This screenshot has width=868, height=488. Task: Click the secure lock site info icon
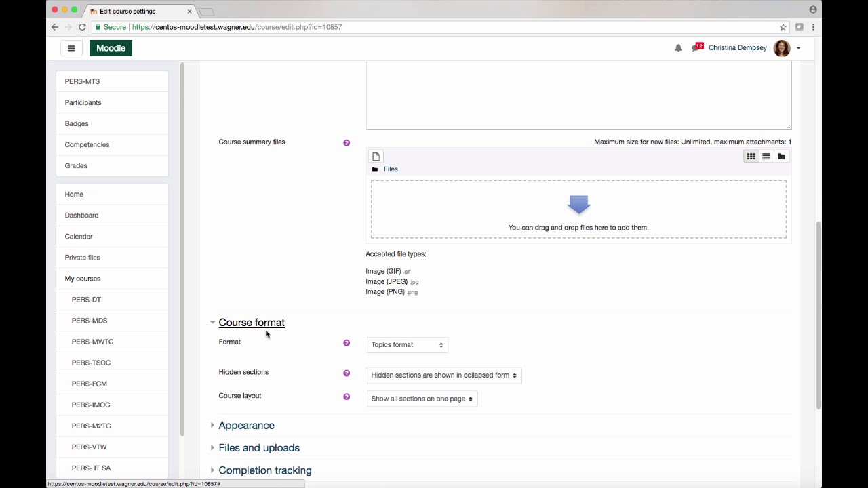[98, 27]
